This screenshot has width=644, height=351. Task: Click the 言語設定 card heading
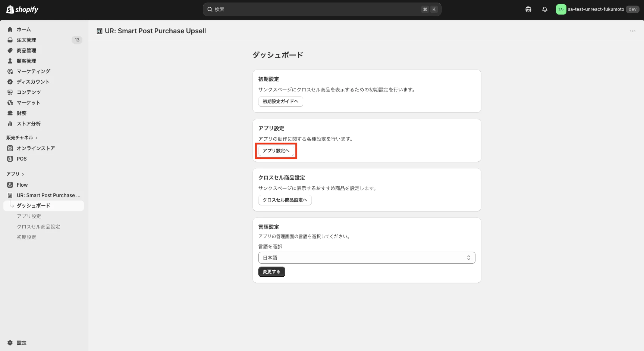pos(268,227)
